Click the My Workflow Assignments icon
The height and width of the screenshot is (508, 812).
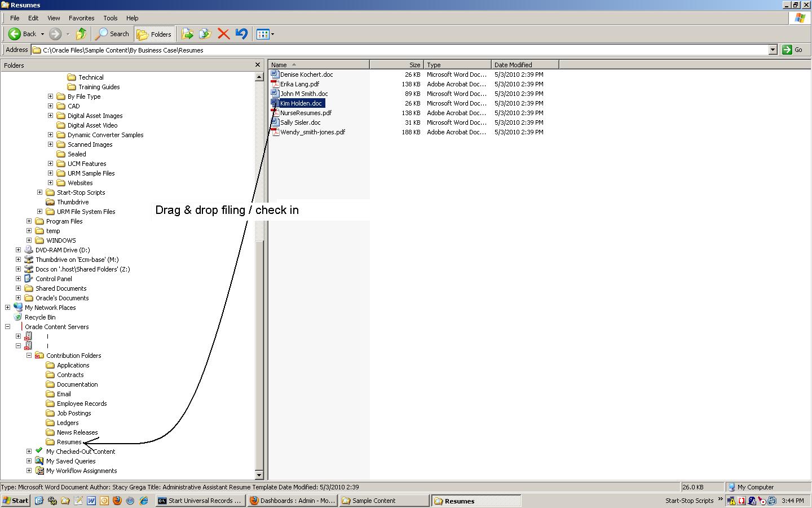(x=39, y=470)
